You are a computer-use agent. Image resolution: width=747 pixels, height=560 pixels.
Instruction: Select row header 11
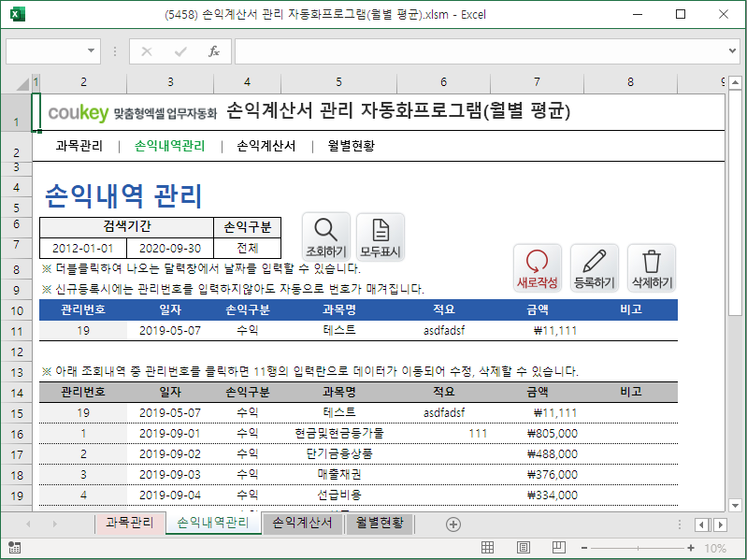pyautogui.click(x=17, y=331)
